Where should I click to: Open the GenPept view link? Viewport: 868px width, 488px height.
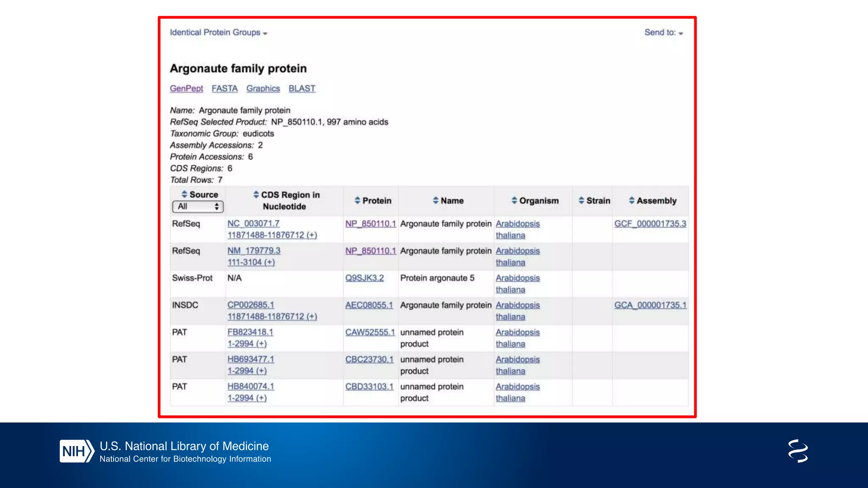pos(186,89)
